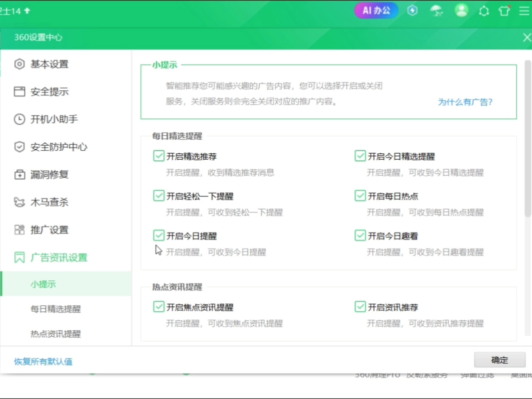Click the 广告资讯设置 bookmark icon
This screenshot has width=532, height=399.
19,257
